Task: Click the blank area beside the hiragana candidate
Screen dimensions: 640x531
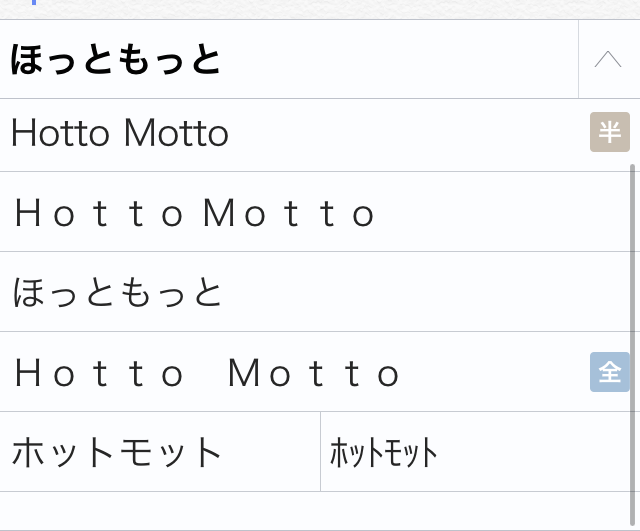Action: coord(424,292)
